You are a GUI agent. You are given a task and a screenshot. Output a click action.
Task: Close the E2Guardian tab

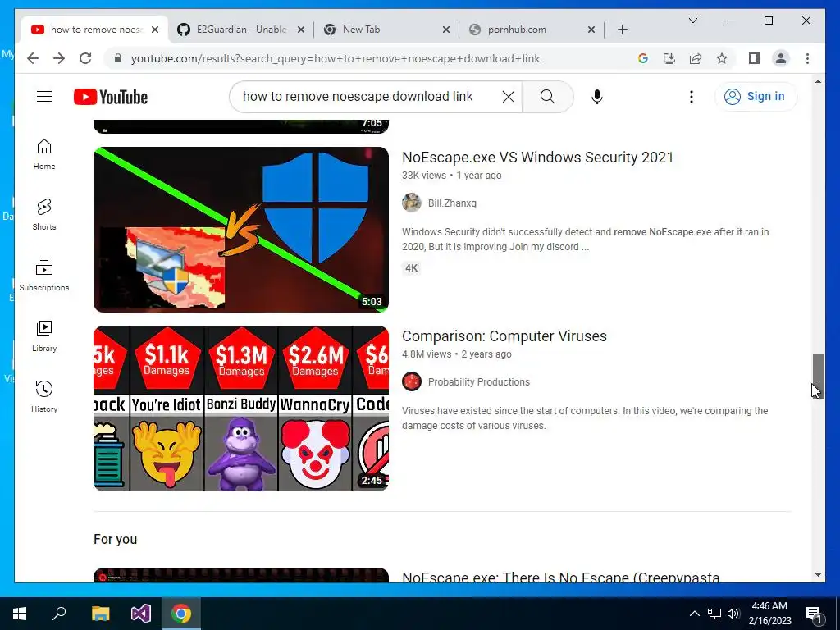(301, 30)
